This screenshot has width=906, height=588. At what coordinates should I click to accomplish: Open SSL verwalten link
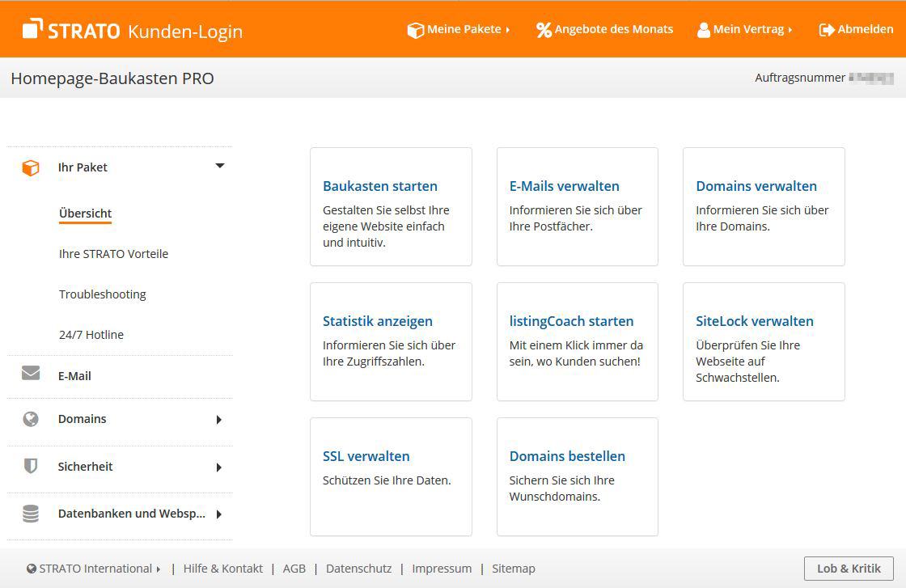(366, 456)
